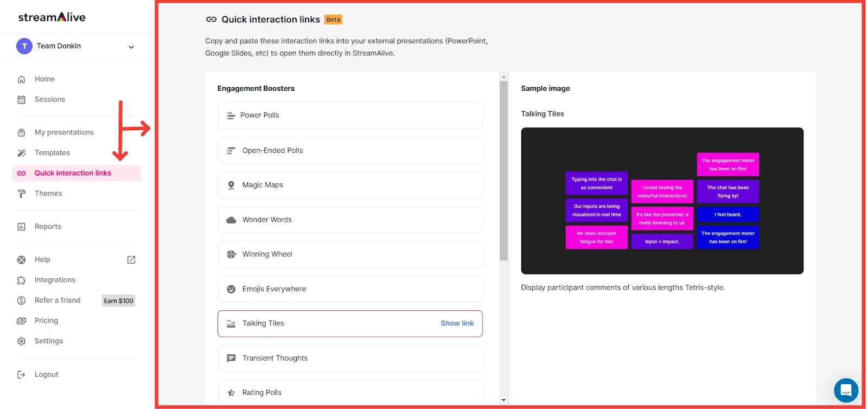Select the Winning Wheel row
The height and width of the screenshot is (409, 868).
coord(350,254)
